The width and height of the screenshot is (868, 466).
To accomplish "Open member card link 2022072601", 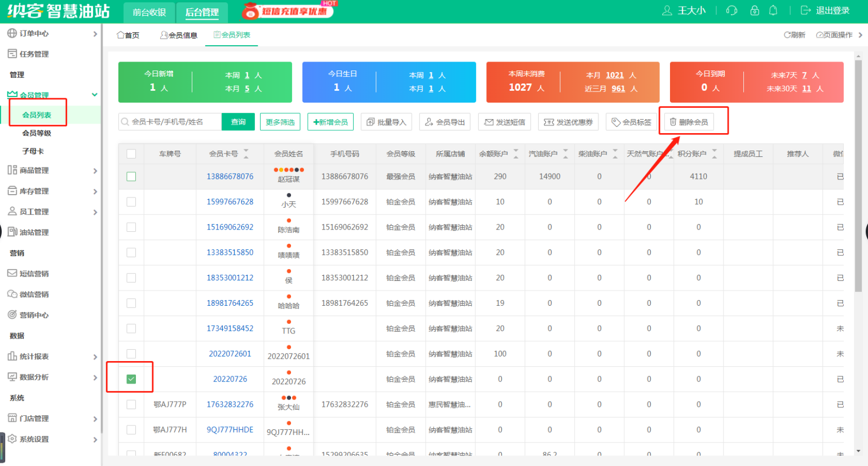I will 230,354.
